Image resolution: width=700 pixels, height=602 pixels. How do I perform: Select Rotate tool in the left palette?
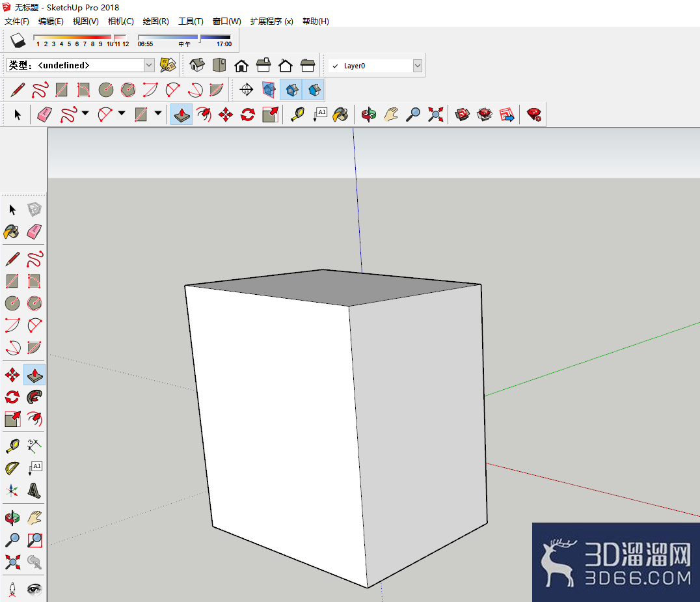12,396
